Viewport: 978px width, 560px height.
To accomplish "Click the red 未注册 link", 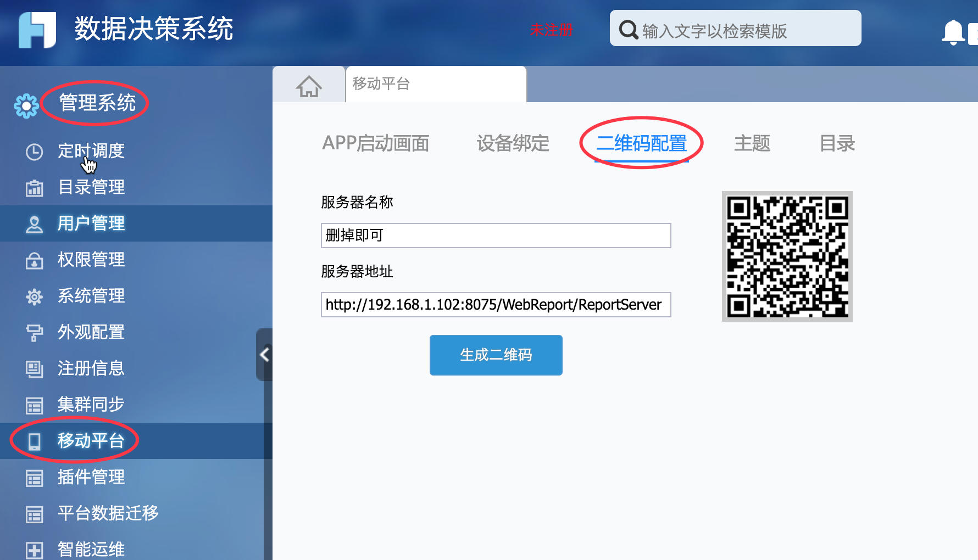I will coord(551,30).
